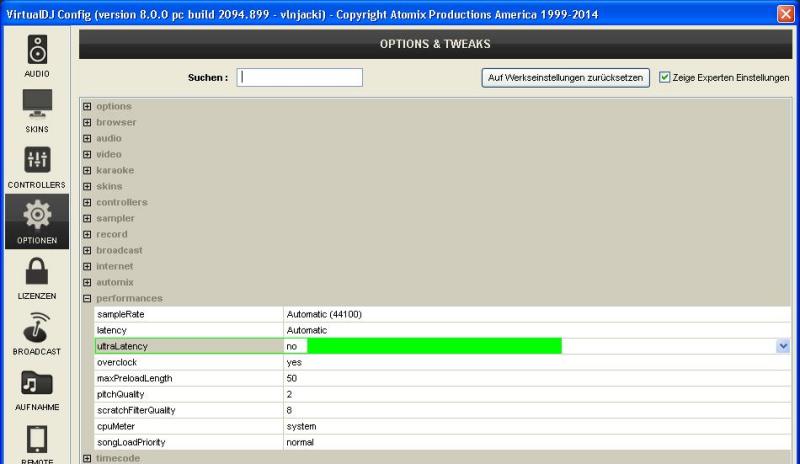Expand the karaoke category

click(87, 170)
